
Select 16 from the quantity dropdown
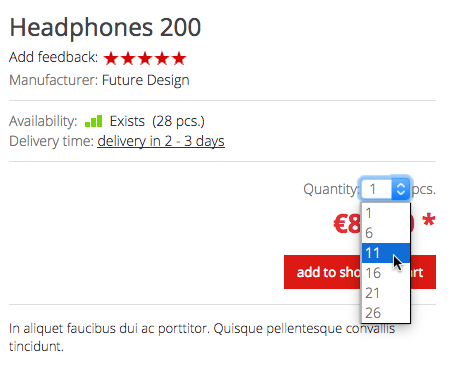point(386,273)
